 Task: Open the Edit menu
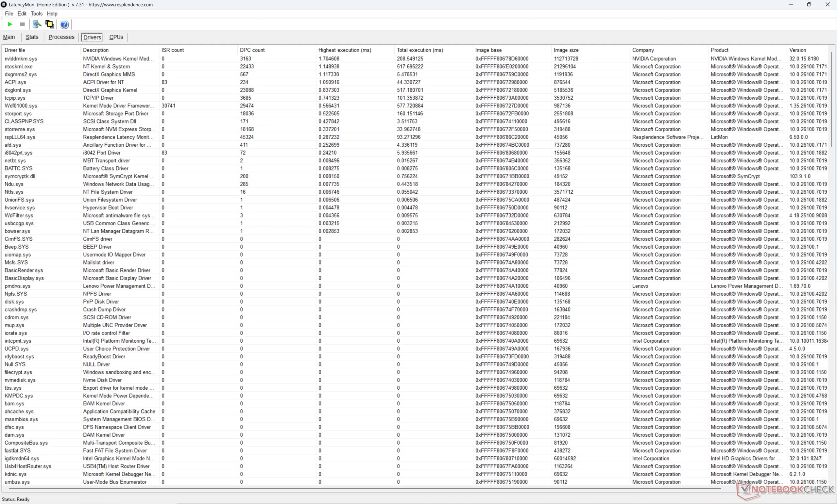click(x=22, y=14)
